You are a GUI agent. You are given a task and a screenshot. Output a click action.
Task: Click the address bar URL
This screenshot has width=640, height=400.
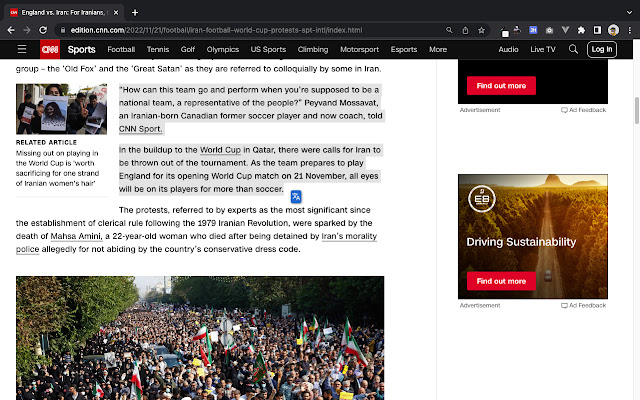(x=216, y=30)
